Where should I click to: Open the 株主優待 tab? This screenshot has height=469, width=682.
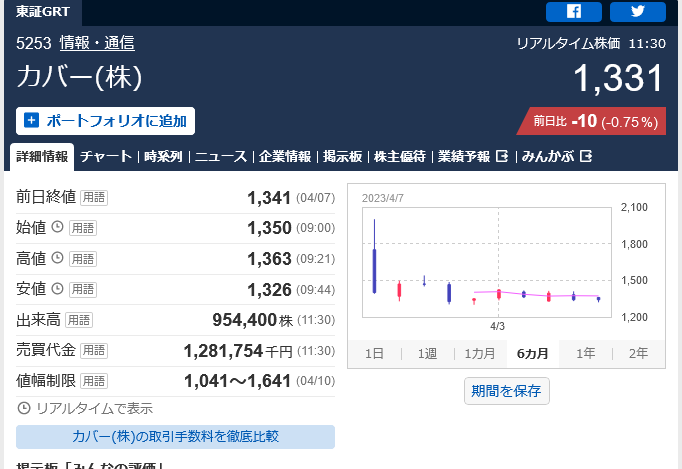tap(400, 156)
